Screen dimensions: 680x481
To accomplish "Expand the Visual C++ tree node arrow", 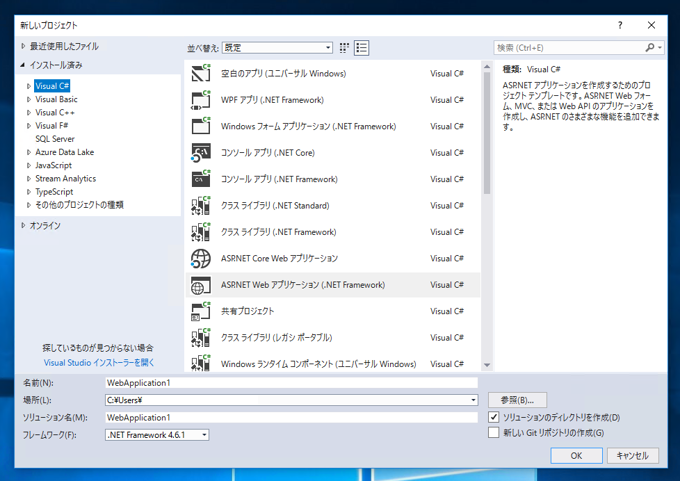I will coord(29,112).
